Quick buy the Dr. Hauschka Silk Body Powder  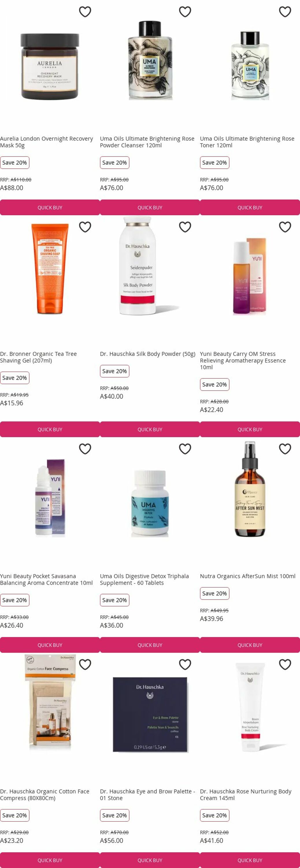tap(150, 429)
